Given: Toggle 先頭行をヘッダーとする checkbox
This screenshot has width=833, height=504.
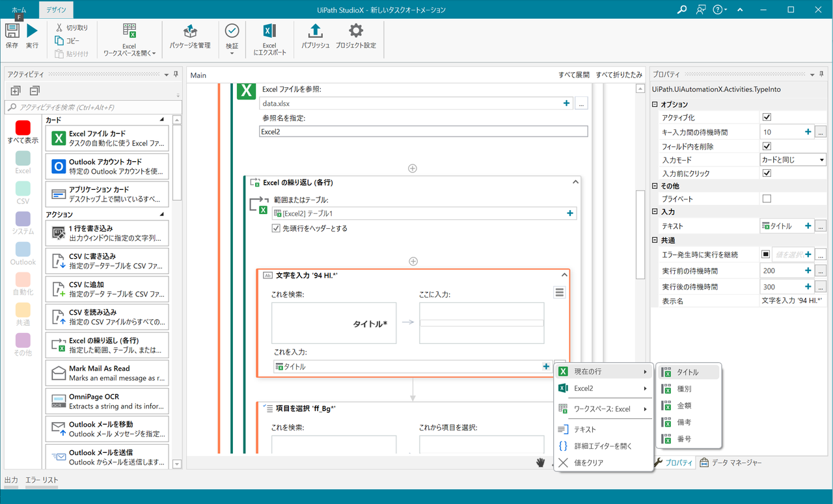Looking at the screenshot, I should click(x=276, y=228).
